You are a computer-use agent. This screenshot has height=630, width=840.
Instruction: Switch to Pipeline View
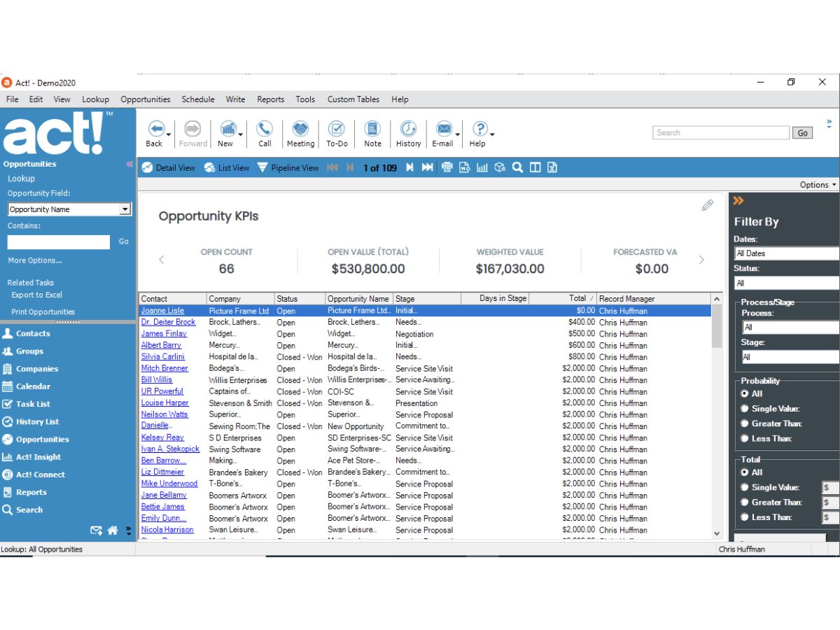click(288, 167)
